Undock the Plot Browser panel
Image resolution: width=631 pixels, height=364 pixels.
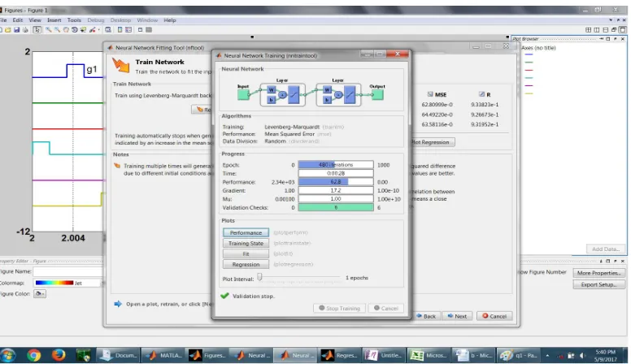point(616,39)
